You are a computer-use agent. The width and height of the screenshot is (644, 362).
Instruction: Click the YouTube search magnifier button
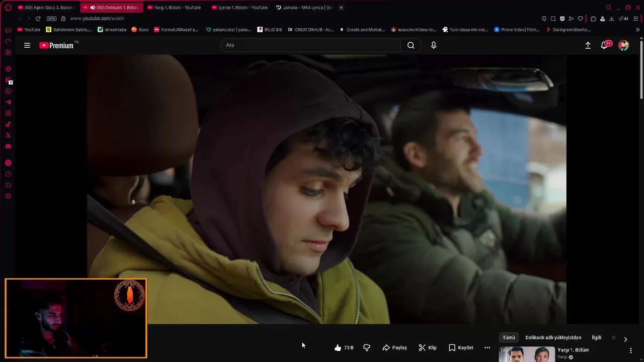coord(411,45)
